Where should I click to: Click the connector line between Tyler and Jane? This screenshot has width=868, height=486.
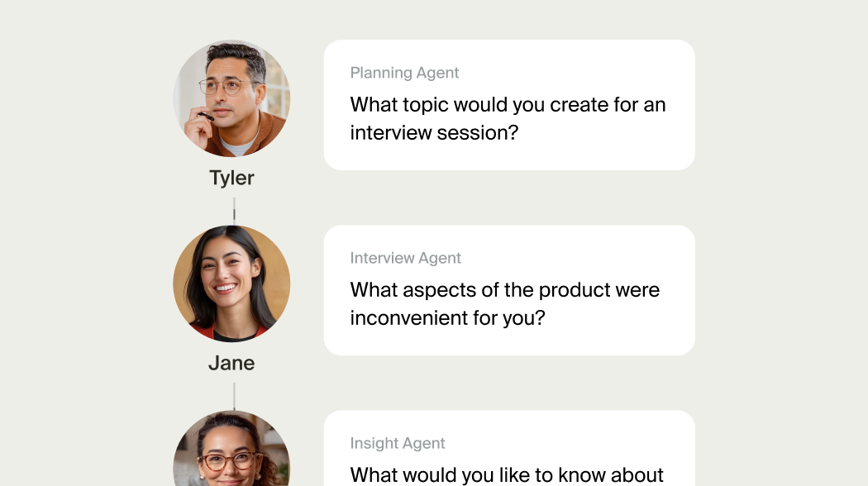click(x=234, y=209)
